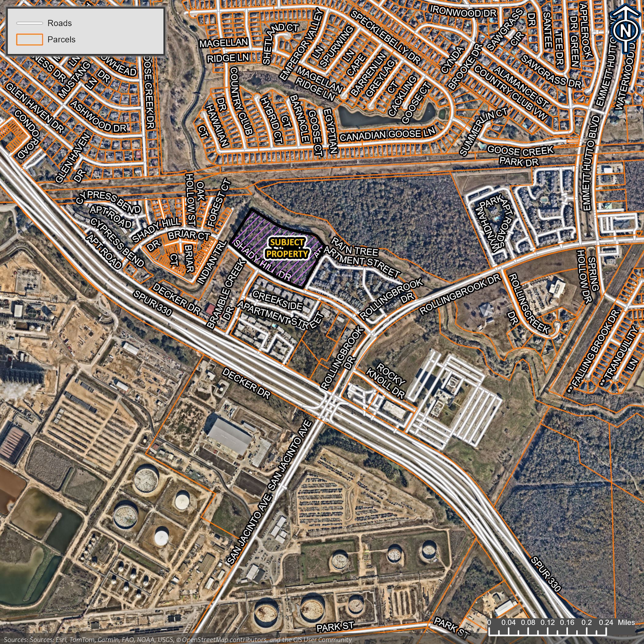Click the Spur 330 label near Decker Dr
Viewport: 644px width, 644px height.
point(152,303)
